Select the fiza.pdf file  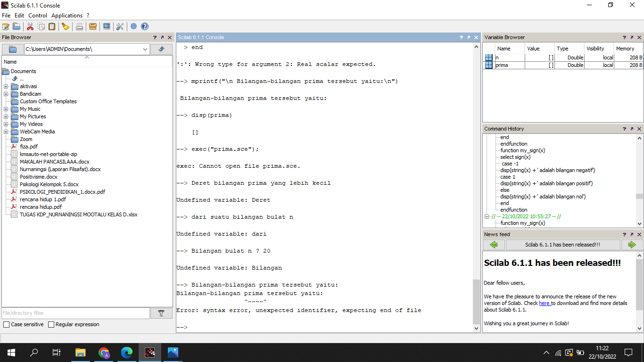[x=28, y=147]
